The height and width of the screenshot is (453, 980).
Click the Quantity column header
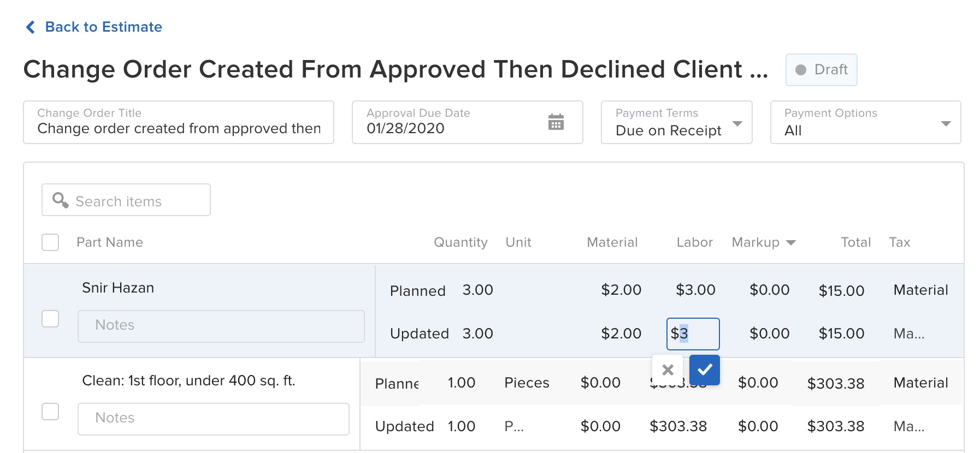[x=461, y=242]
